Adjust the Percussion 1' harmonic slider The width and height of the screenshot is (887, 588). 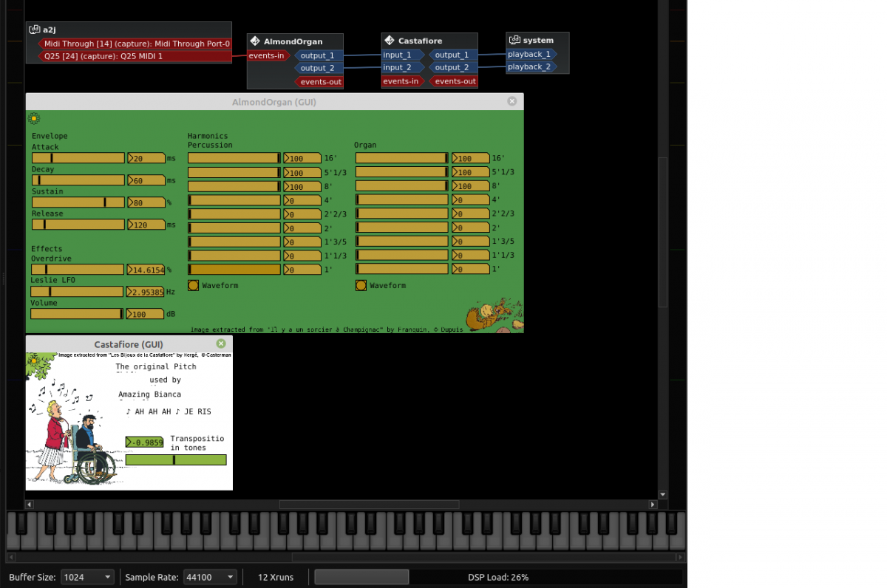click(x=234, y=270)
